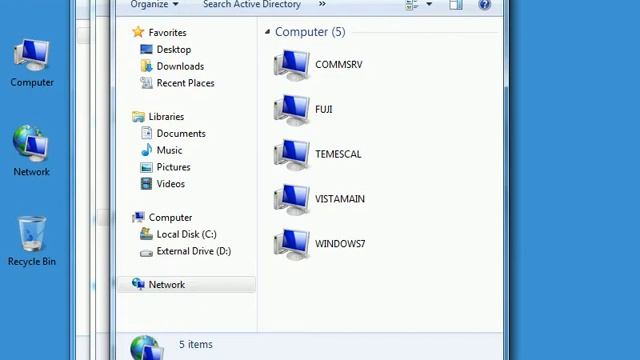640x360 pixels.
Task: Click the WINDOWS7 name label
Action: 340,244
